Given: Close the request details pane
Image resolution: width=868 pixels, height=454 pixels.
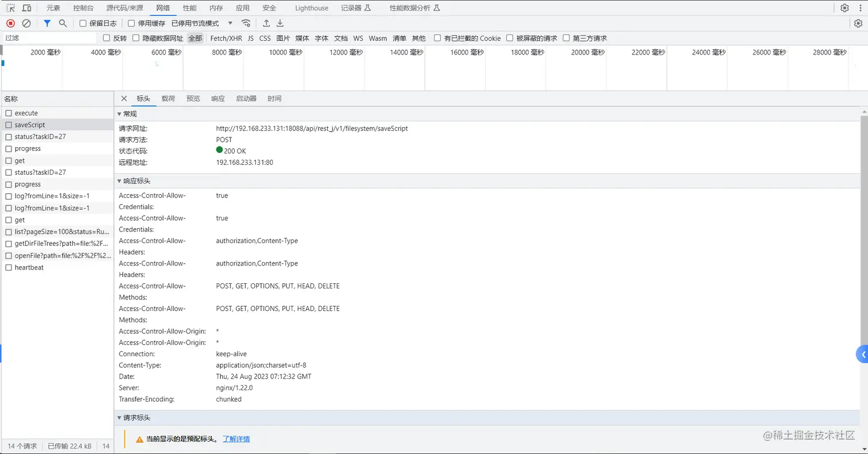Looking at the screenshot, I should click(x=124, y=98).
